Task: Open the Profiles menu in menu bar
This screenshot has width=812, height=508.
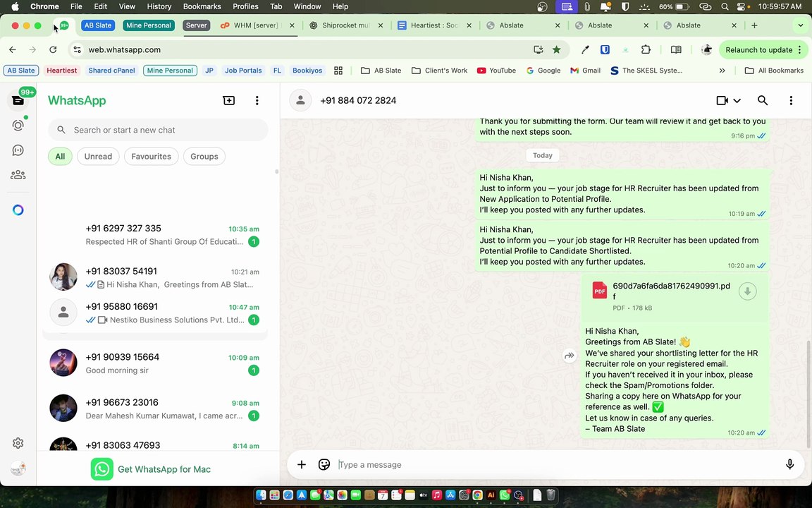Action: tap(245, 6)
